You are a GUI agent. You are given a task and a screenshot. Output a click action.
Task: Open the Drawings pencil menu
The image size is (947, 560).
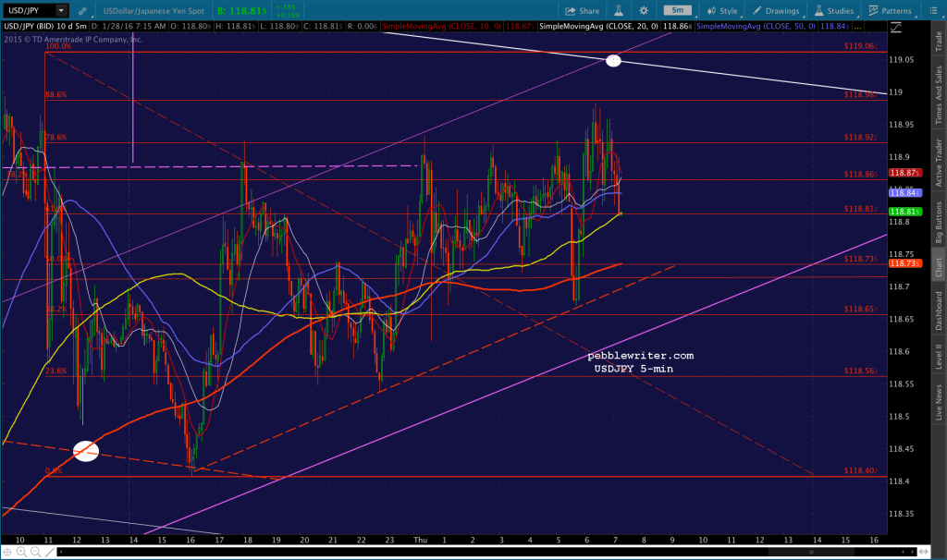pyautogui.click(x=776, y=11)
